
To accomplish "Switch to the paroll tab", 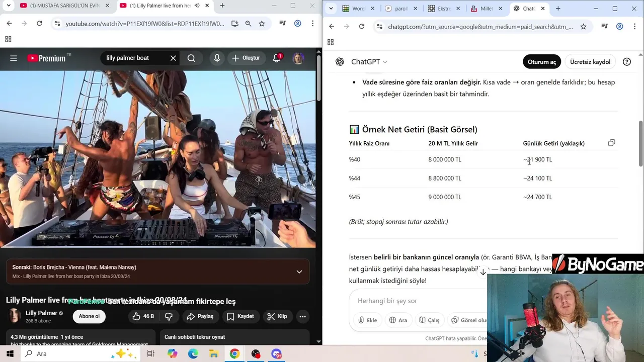I will pos(401,9).
